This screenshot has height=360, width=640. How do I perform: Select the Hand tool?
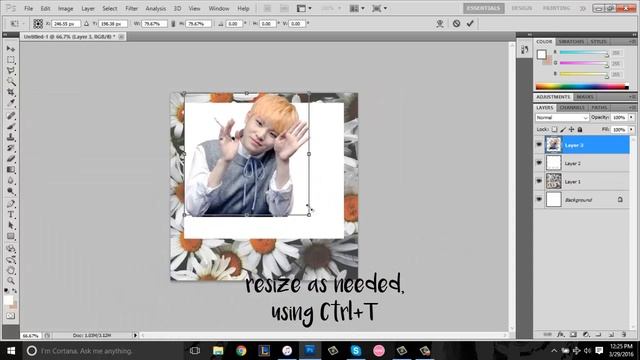point(11,270)
